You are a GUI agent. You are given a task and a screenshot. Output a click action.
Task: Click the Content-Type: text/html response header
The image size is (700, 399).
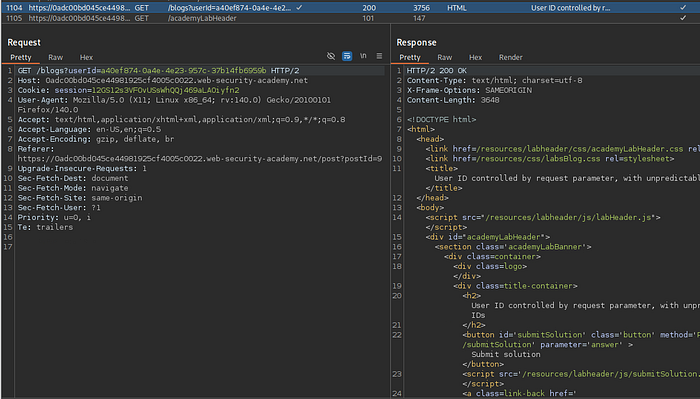pyautogui.click(x=494, y=80)
